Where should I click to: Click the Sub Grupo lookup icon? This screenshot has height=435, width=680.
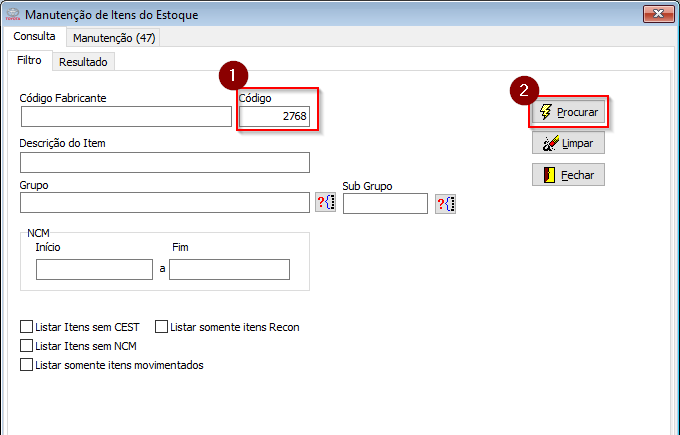(x=445, y=204)
